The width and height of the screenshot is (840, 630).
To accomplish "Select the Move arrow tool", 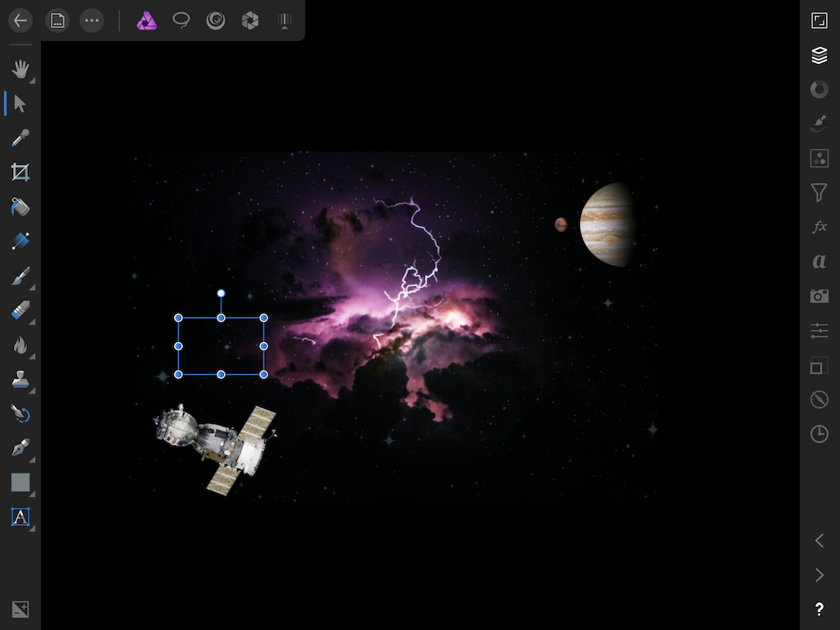I will click(21, 103).
